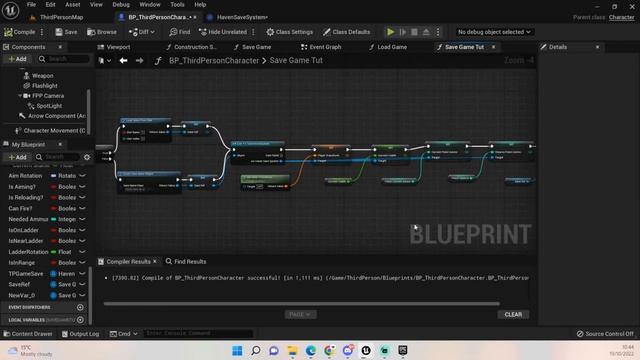Open the Edit menu
The width and height of the screenshot is (640, 360).
(x=50, y=4)
